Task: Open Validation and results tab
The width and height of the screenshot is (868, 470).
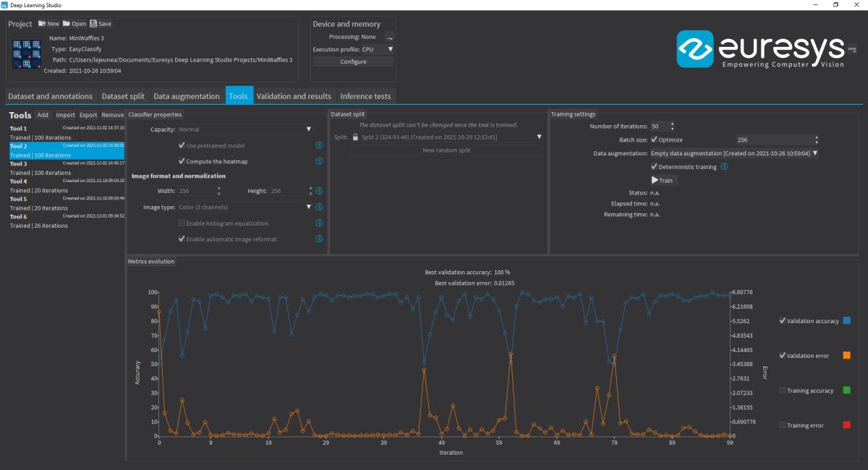Action: (x=294, y=96)
